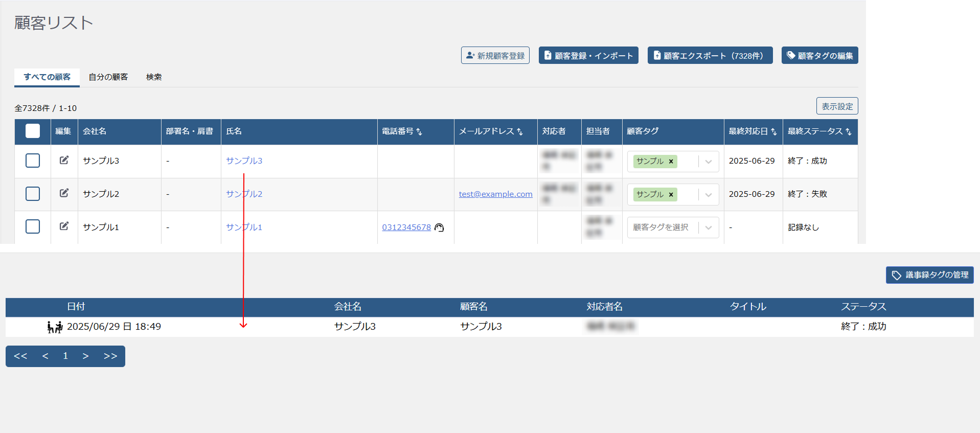Click the 新規顧客登録 button

(x=495, y=56)
